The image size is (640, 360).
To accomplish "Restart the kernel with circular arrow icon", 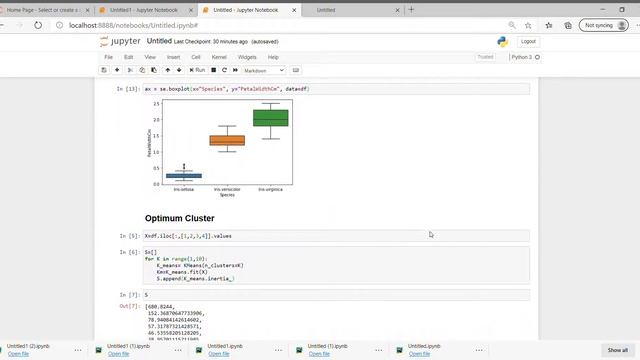I will coord(224,70).
